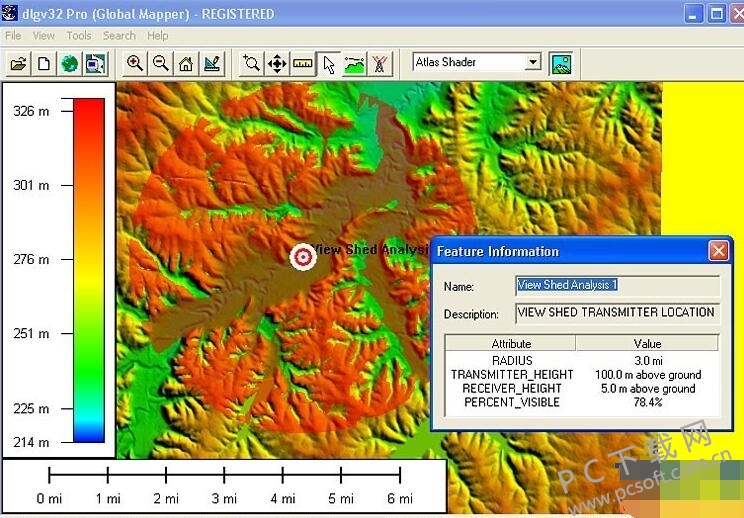
Task: Open the configuration drafting icon
Action: (212, 64)
